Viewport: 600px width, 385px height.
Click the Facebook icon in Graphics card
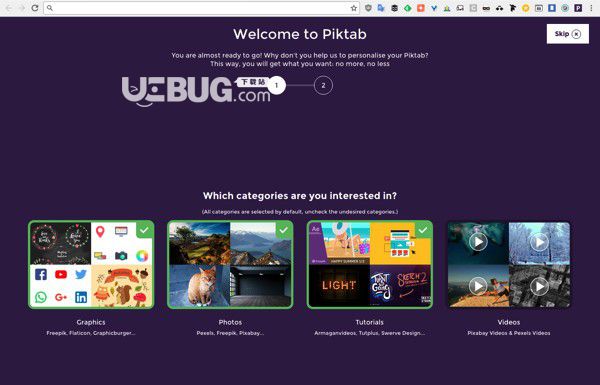[x=41, y=274]
